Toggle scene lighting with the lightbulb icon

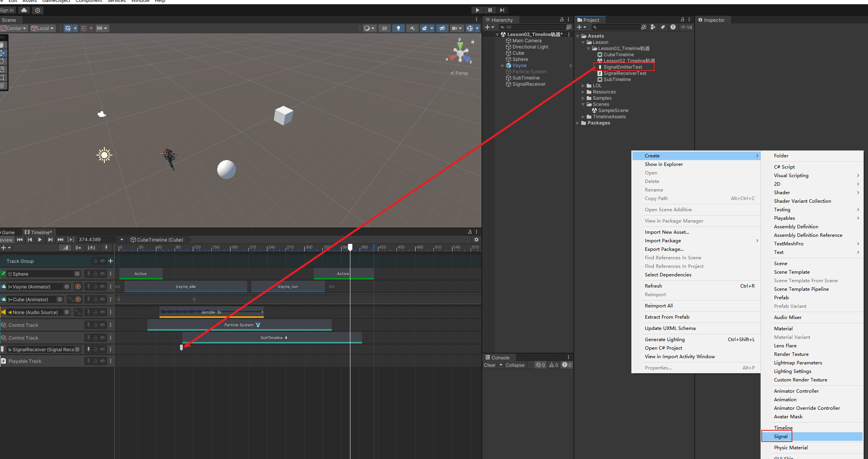[398, 28]
